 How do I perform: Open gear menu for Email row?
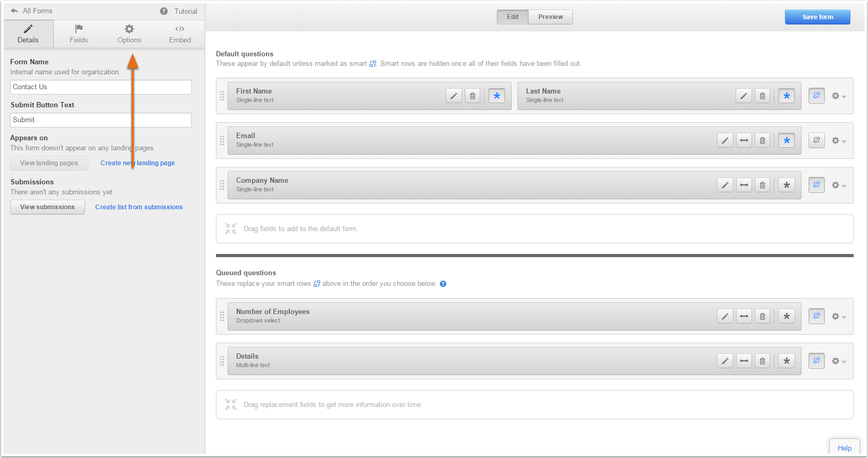point(839,141)
